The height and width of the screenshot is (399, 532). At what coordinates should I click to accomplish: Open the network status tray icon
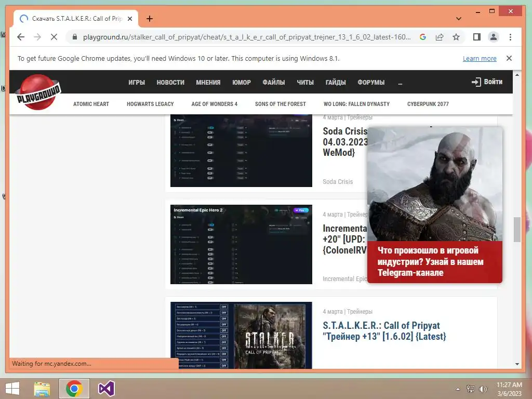coord(470,389)
